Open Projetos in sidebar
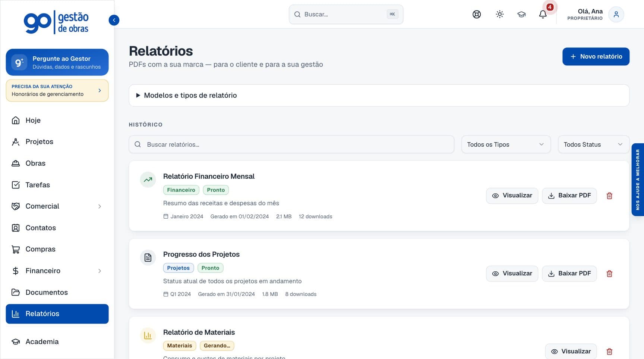644x359 pixels. point(57,142)
